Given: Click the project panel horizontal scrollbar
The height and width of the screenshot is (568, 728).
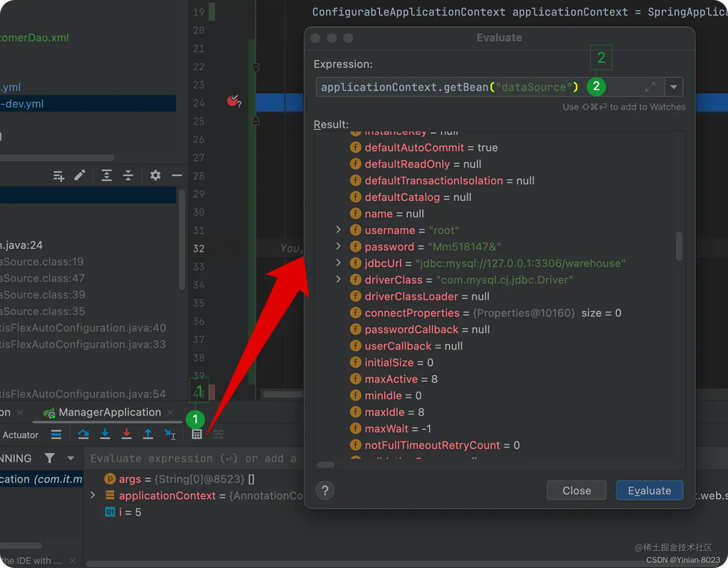Looking at the screenshot, I should (57, 158).
